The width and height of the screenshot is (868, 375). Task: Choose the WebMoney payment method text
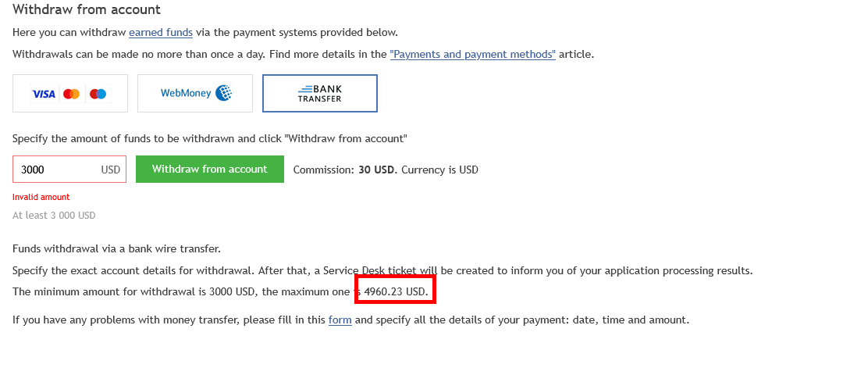(x=186, y=94)
